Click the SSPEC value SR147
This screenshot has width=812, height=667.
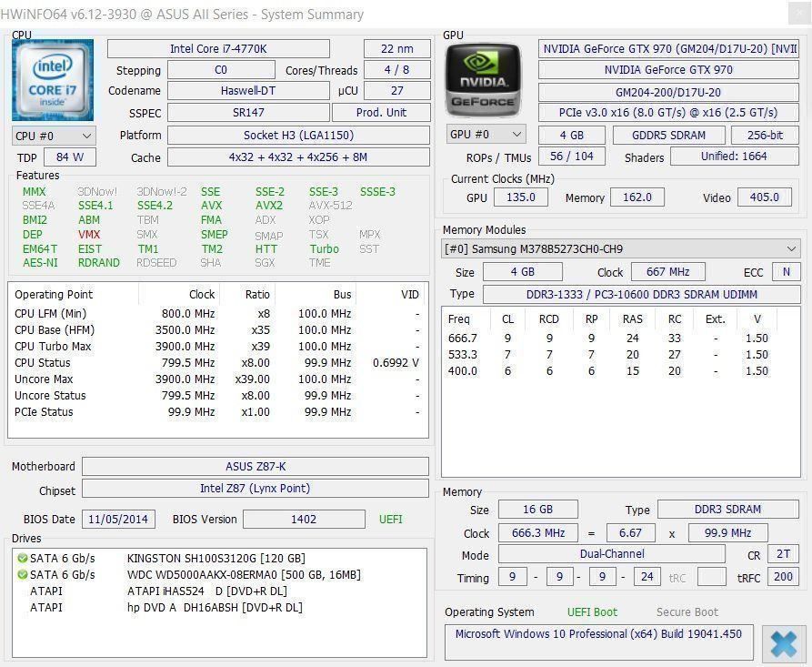248,113
